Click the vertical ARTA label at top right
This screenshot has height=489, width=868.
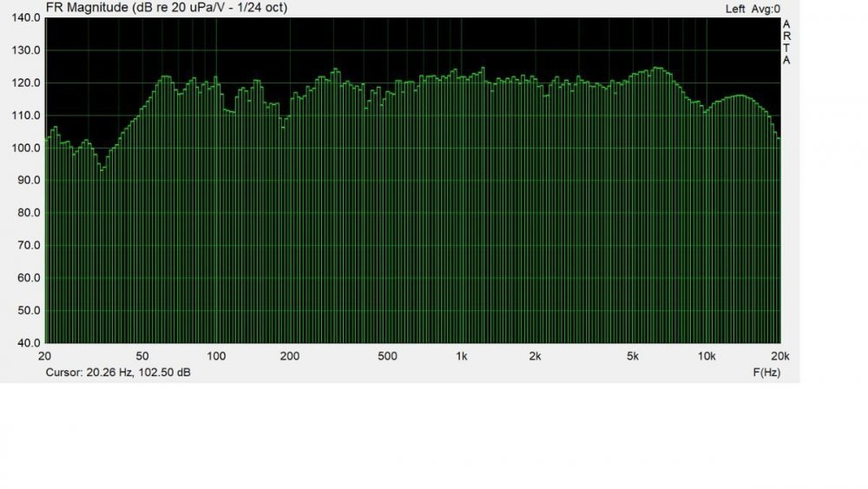[x=786, y=42]
